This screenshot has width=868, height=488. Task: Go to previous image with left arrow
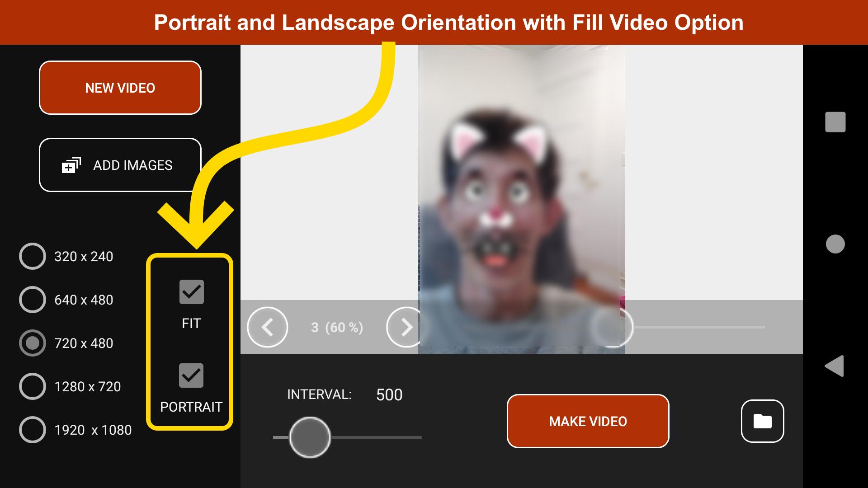[267, 327]
